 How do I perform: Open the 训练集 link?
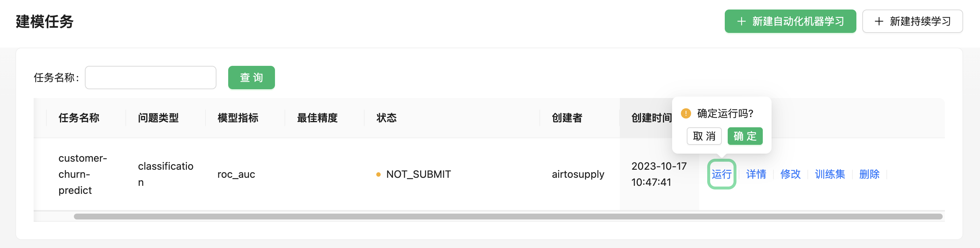pos(829,174)
